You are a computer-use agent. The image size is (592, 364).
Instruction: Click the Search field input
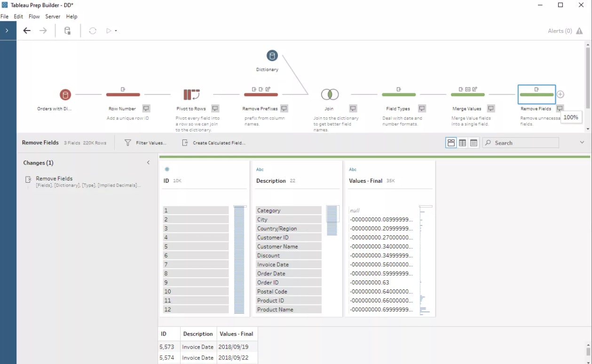tap(521, 143)
